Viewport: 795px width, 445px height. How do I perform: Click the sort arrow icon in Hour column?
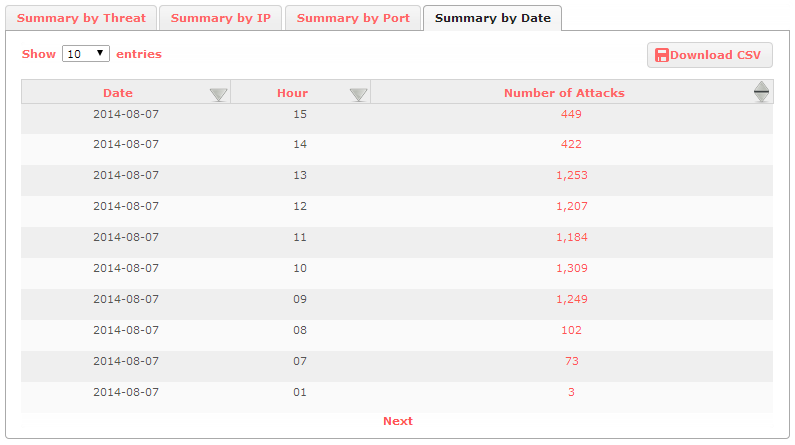(x=359, y=94)
